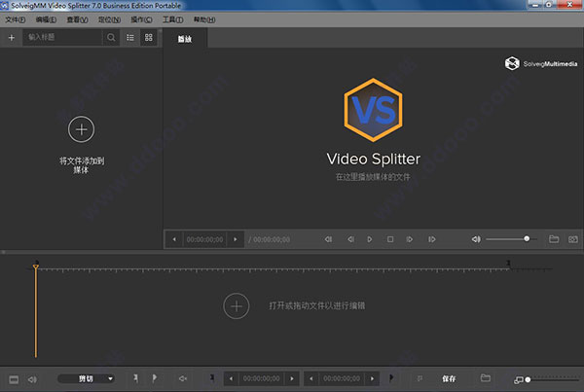The width and height of the screenshot is (584, 392).
Task: Mute the player volume speaker icon
Action: click(476, 239)
